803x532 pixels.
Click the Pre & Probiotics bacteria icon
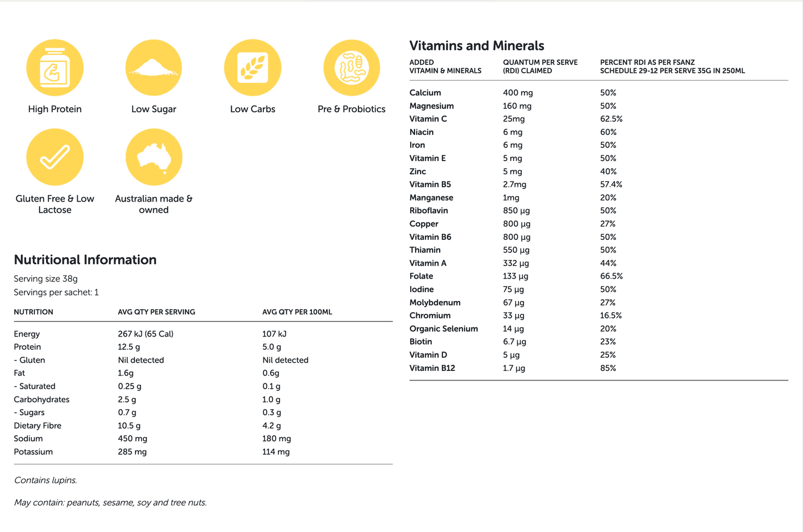351,68
